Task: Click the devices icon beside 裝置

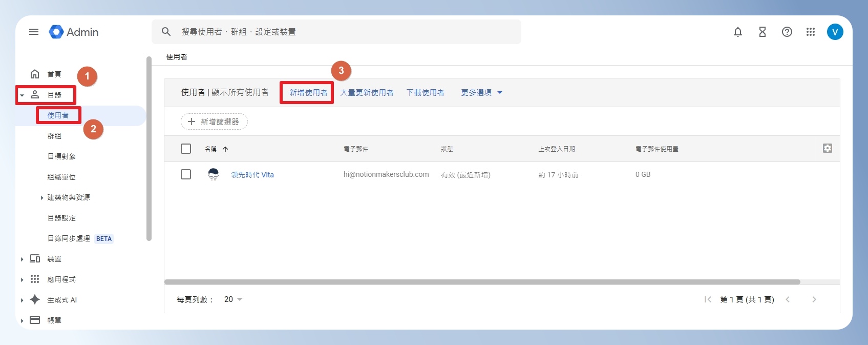Action: click(x=35, y=258)
